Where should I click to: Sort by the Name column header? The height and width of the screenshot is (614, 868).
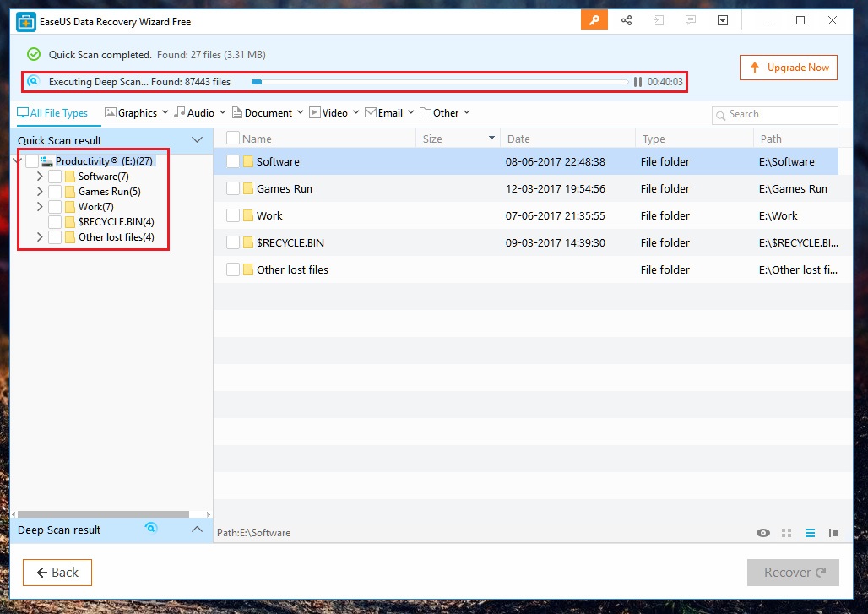click(x=257, y=139)
